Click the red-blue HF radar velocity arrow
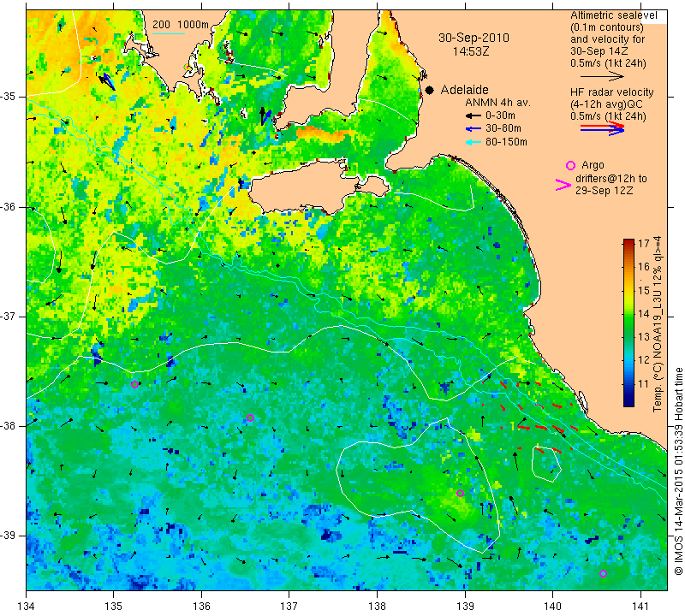Screen dimensions: 685x616 [x=603, y=128]
